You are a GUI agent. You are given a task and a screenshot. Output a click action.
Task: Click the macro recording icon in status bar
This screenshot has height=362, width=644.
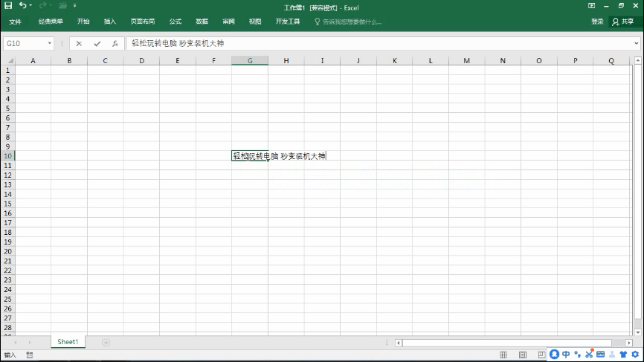(30, 355)
